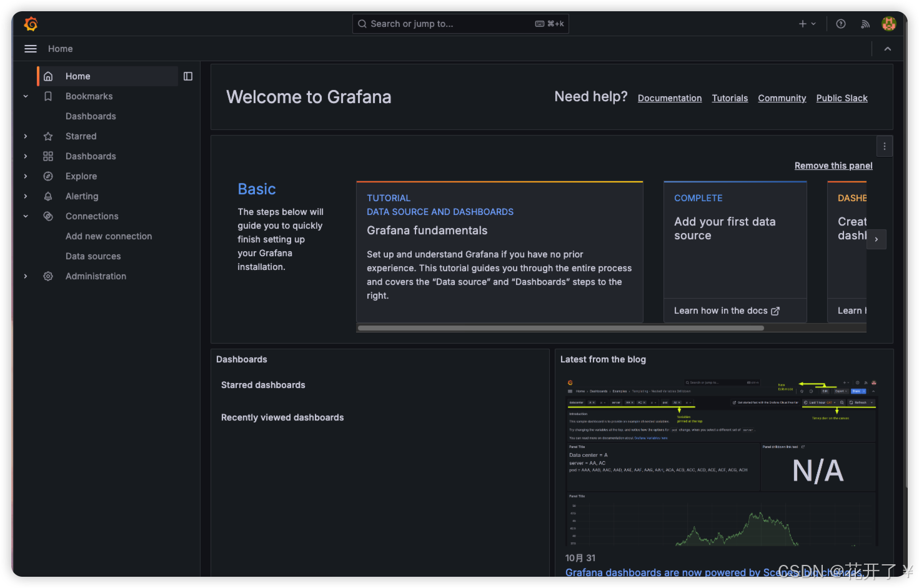Click the Starred label in sidebar
Viewport: 919px width, 588px height.
[x=81, y=136]
